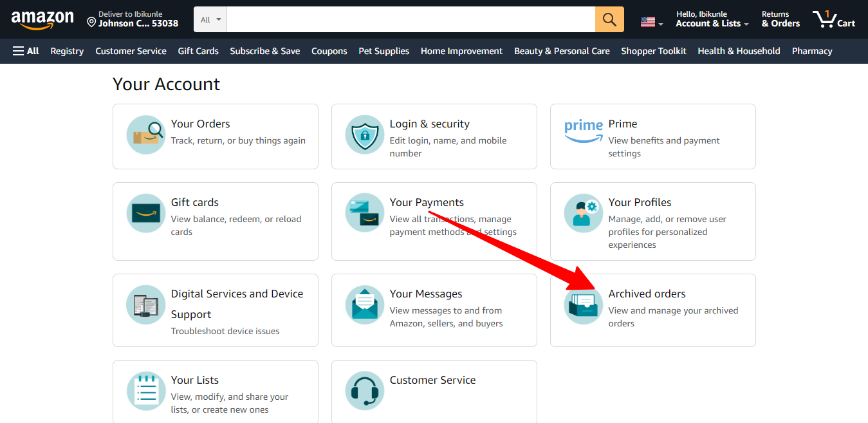Screen dimensions: 868x423
Task: Open Health & Household navigation link
Action: (739, 51)
